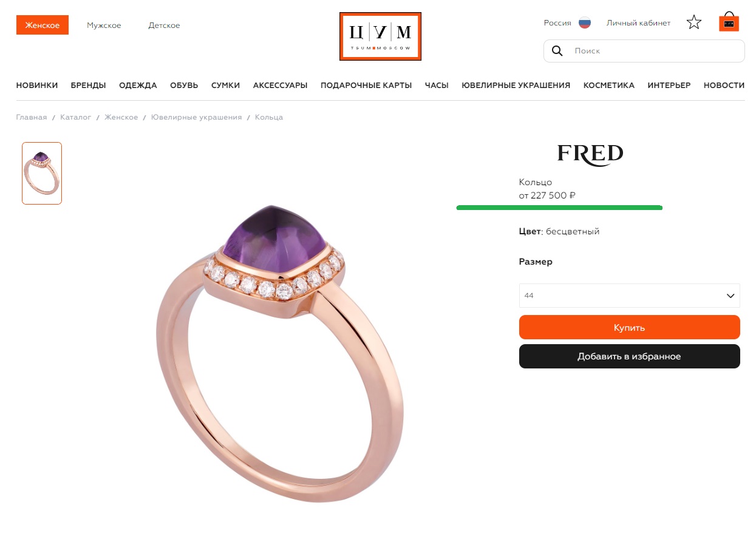
Task: Select the ring thumbnail image
Action: point(42,173)
